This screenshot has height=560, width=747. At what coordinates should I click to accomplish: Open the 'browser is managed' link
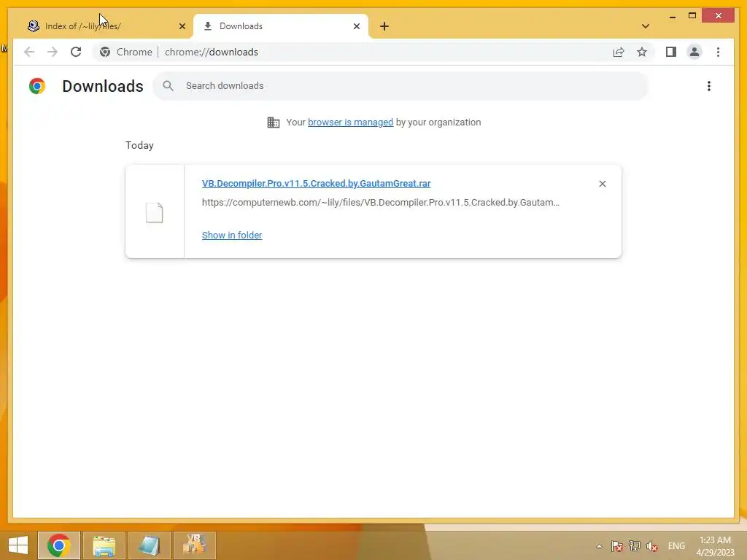pos(350,122)
